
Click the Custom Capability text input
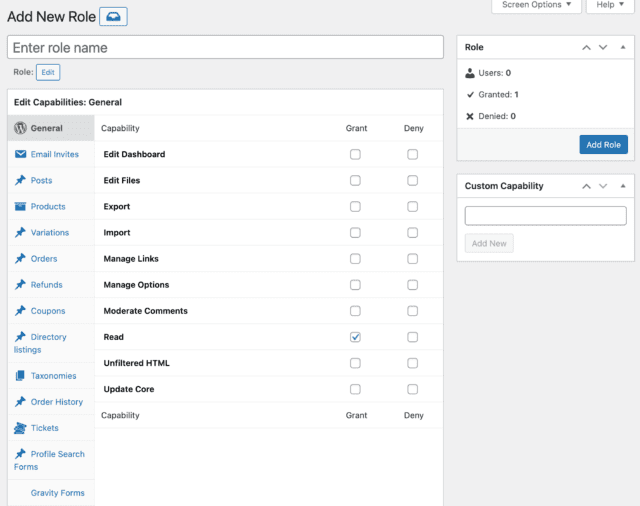pyautogui.click(x=545, y=216)
